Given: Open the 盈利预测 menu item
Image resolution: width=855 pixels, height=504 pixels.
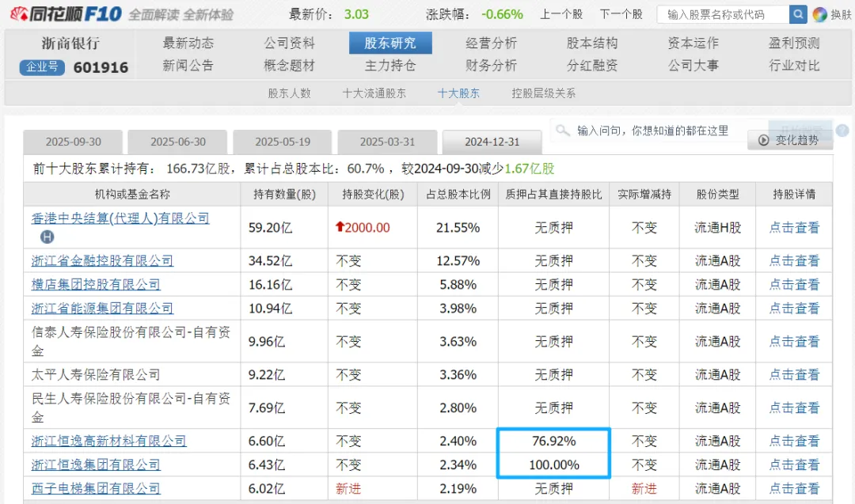Looking at the screenshot, I should [x=795, y=43].
